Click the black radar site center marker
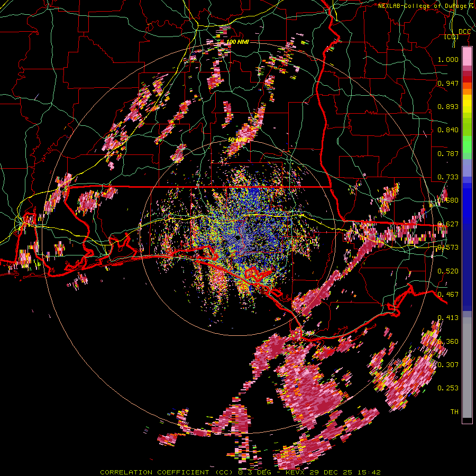This screenshot has height=476, width=476. [x=237, y=239]
